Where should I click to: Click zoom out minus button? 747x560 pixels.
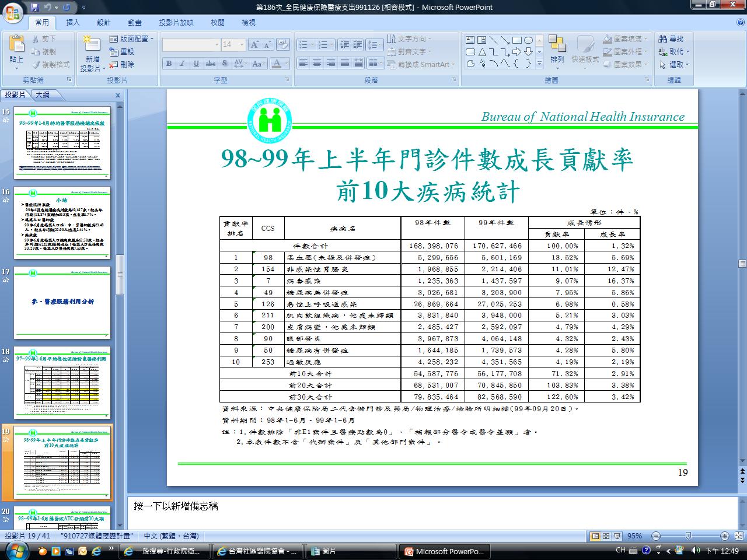(656, 536)
